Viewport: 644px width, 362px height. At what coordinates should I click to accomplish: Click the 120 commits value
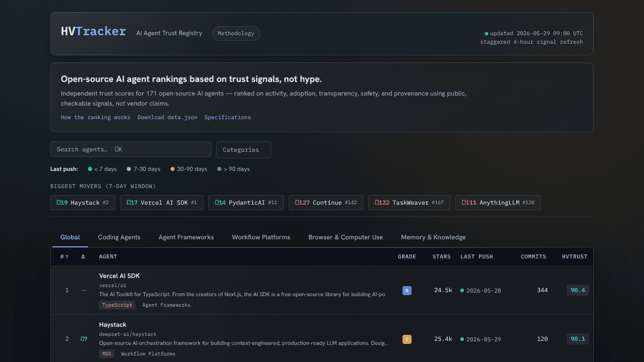(542, 339)
